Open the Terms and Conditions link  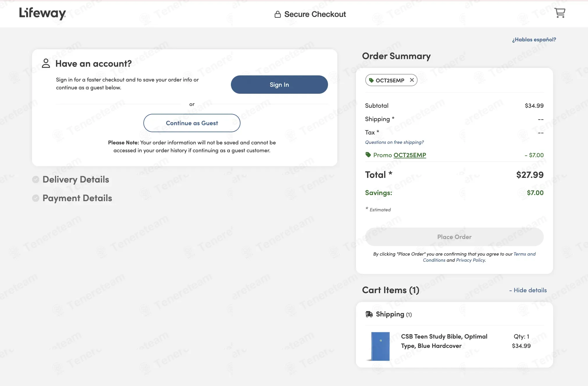[x=525, y=254]
